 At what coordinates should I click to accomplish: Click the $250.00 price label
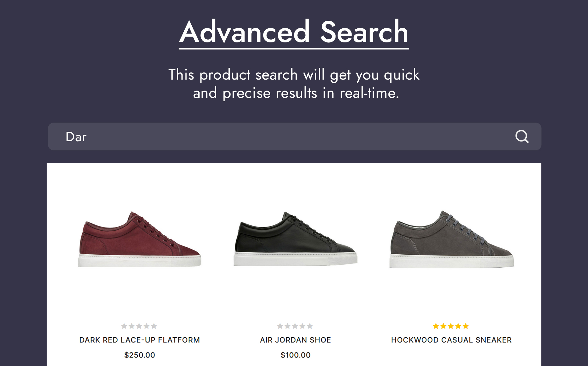(x=140, y=355)
